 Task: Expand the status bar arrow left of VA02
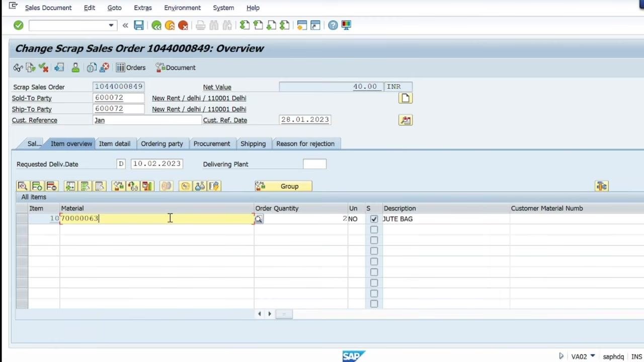click(x=561, y=356)
